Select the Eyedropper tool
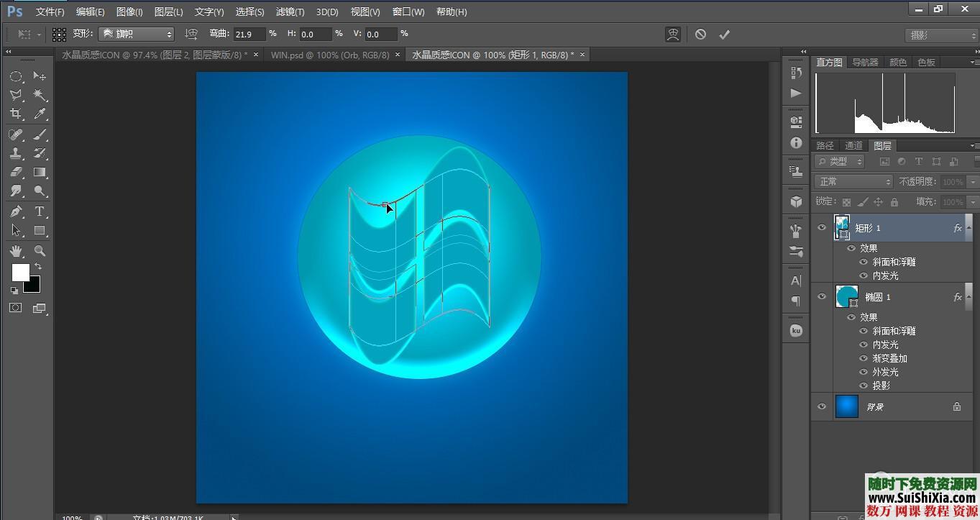The image size is (980, 520). coord(40,114)
